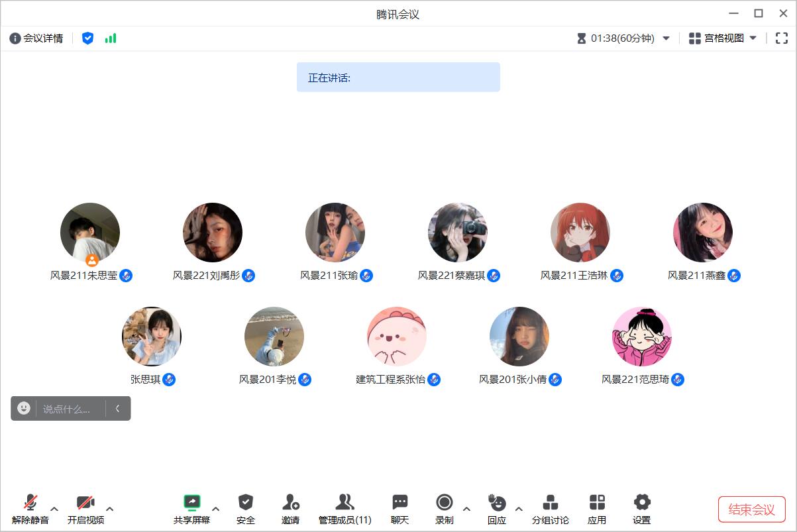Toggle 解除静音 to unmute microphone
797x532 pixels.
click(x=30, y=503)
